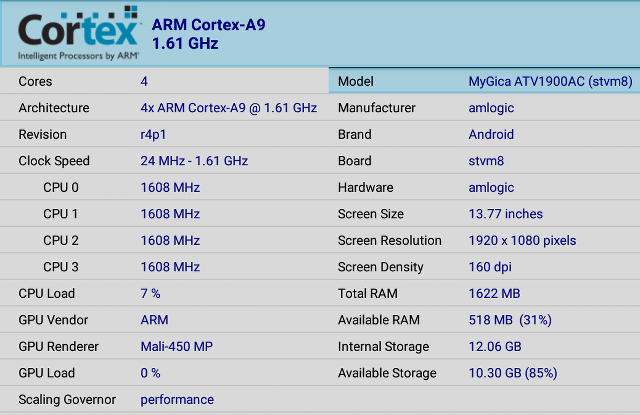Select the '1608 MHz' value for CPU 2

(x=170, y=240)
